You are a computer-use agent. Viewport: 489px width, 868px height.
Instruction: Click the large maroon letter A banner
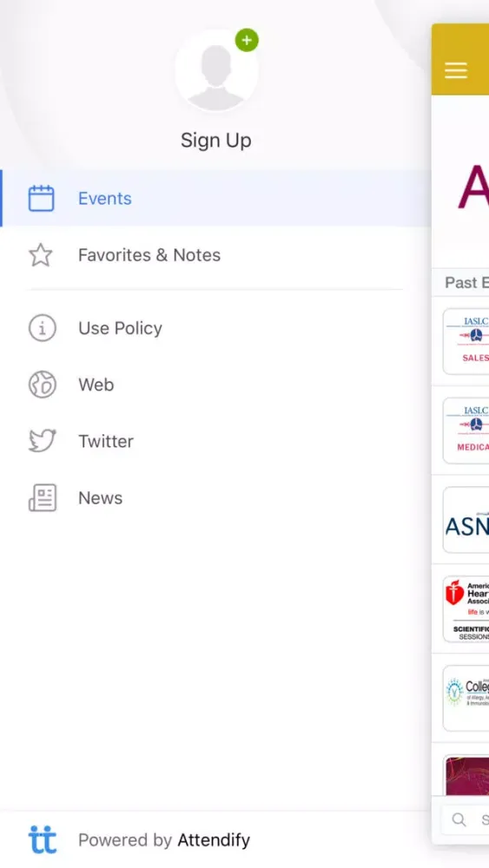click(473, 187)
